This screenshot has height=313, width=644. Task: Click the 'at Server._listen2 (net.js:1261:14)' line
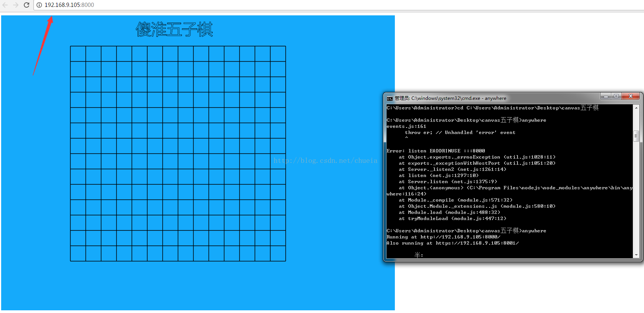point(453,169)
